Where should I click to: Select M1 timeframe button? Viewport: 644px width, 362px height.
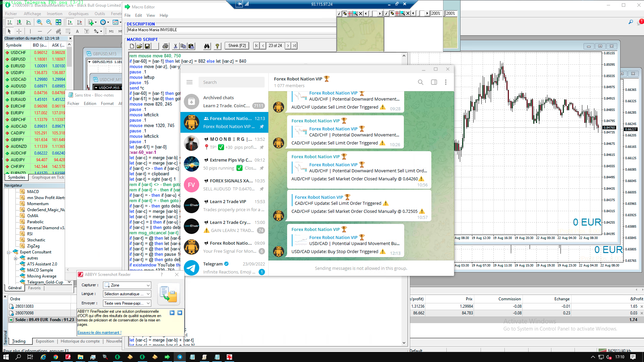tap(111, 31)
